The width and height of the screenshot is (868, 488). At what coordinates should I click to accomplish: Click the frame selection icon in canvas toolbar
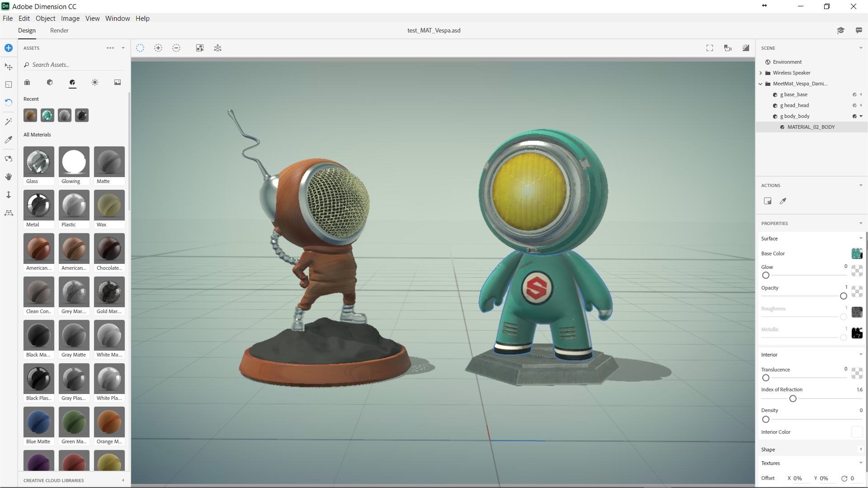[x=200, y=48]
